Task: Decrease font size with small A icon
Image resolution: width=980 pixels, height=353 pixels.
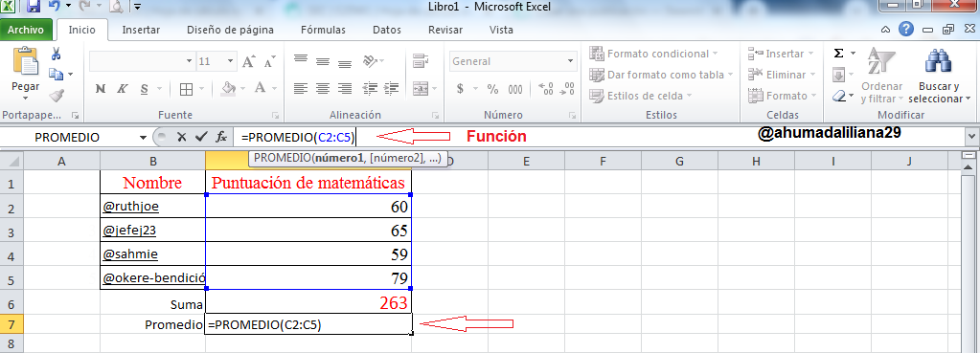Action: point(269,62)
